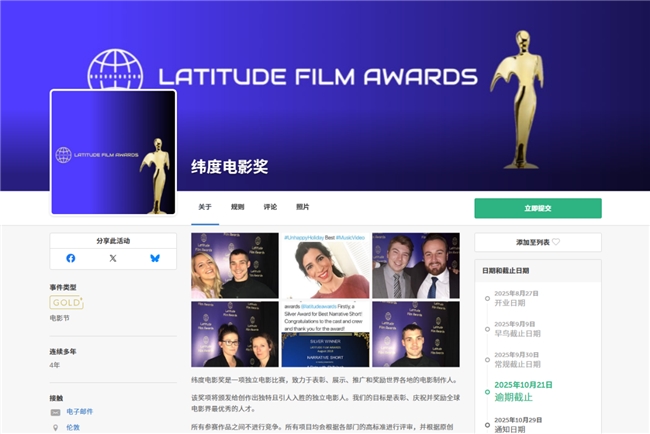Click the 伦敦 location link
The image size is (650, 434).
(73, 426)
